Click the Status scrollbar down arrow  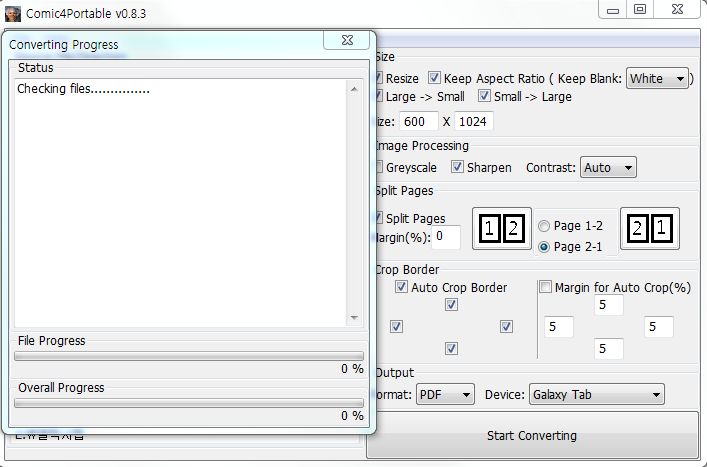coord(354,318)
